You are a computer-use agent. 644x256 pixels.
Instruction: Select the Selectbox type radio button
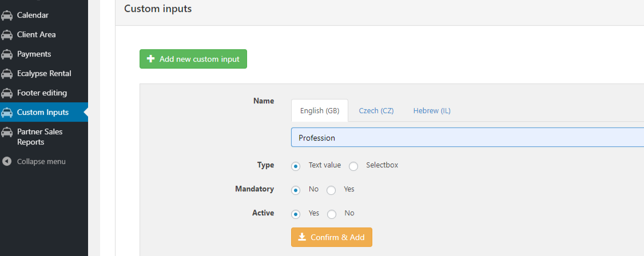[x=353, y=166]
